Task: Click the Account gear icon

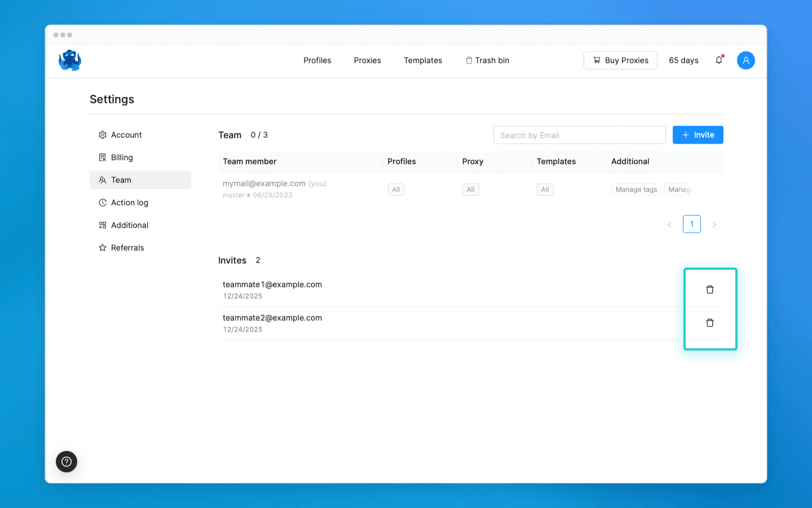Action: click(x=103, y=135)
